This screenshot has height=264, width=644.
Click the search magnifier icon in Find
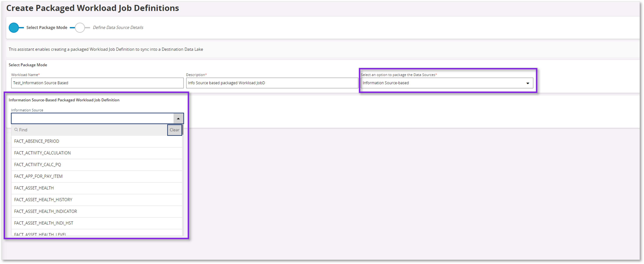[16, 130]
